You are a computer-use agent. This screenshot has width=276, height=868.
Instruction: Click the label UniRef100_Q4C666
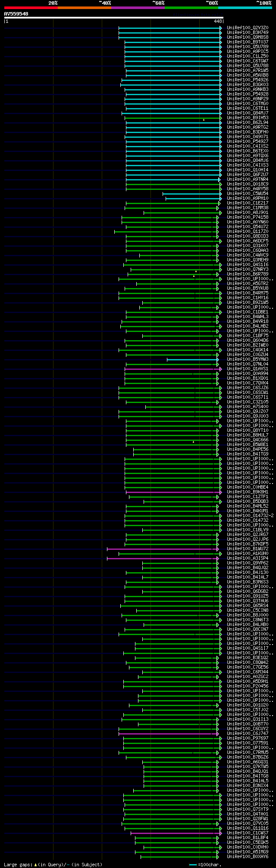[248, 440]
